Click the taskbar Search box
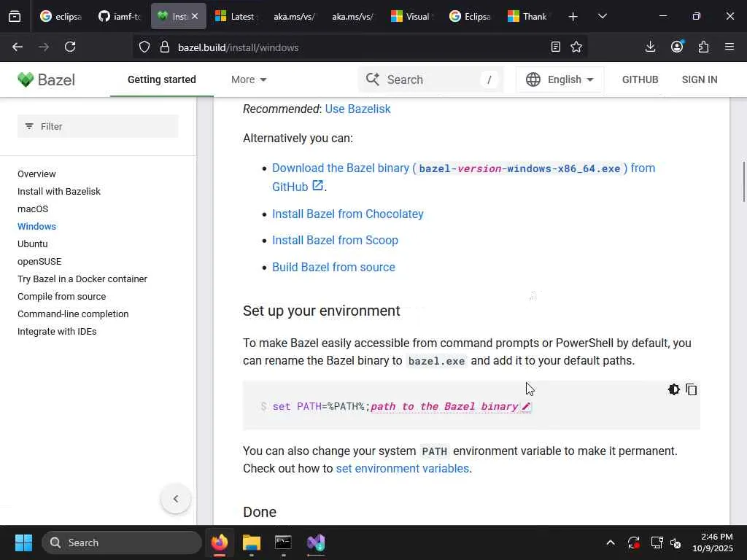 coord(122,542)
